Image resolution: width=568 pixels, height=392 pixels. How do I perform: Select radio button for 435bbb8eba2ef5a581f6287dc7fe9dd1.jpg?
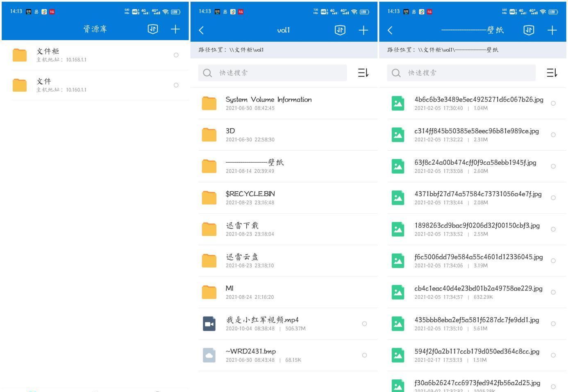point(553,324)
